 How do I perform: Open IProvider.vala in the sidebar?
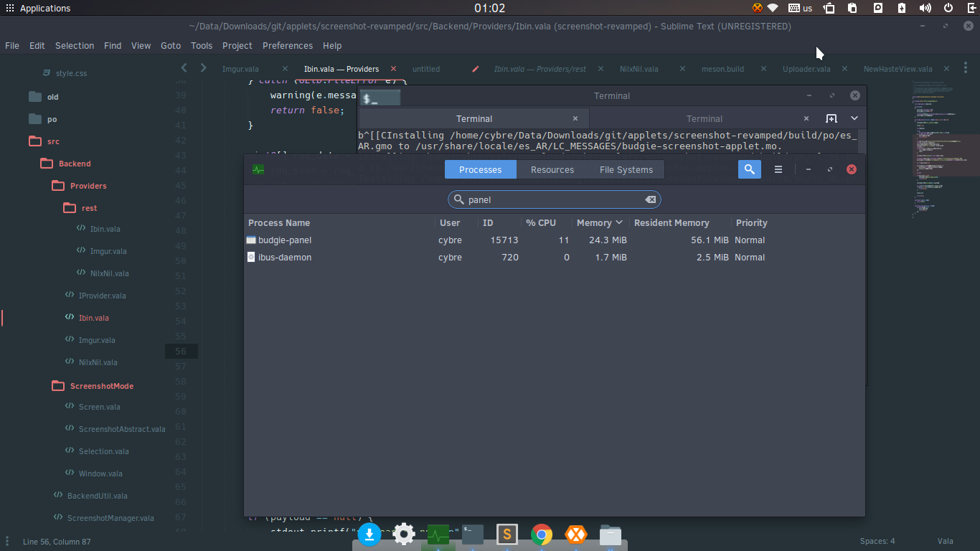(95, 296)
